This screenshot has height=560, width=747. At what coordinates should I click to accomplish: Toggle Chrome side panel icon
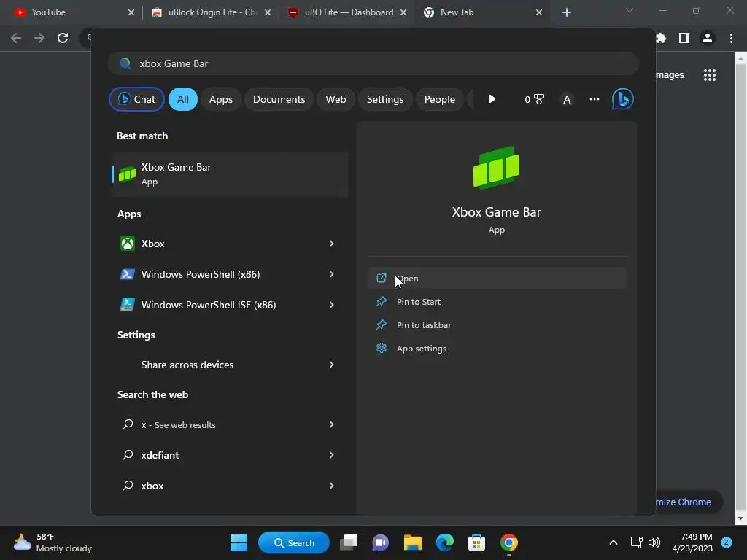[x=684, y=38]
